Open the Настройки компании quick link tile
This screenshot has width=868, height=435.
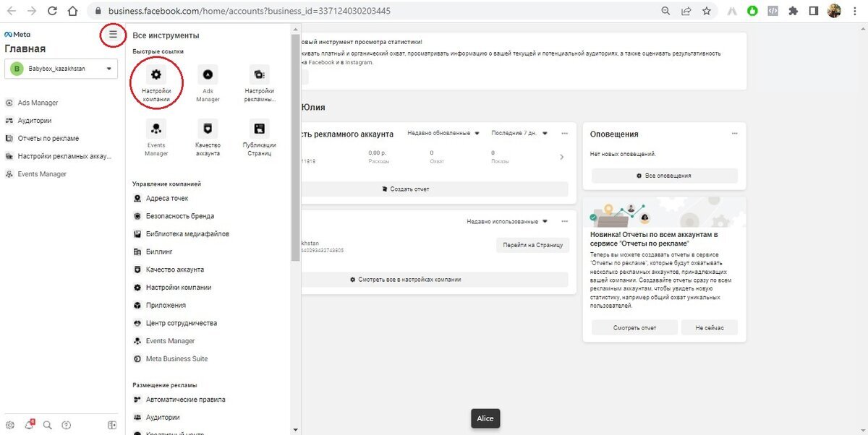[x=156, y=83]
